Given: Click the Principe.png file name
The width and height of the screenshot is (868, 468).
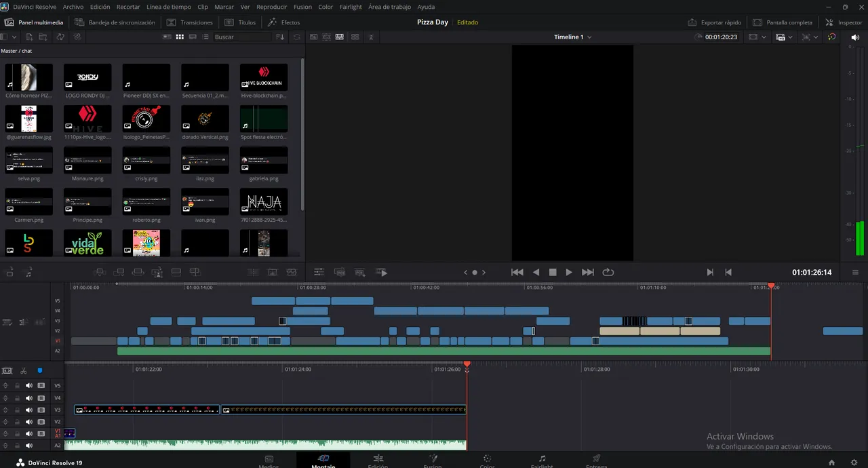Looking at the screenshot, I should point(87,220).
